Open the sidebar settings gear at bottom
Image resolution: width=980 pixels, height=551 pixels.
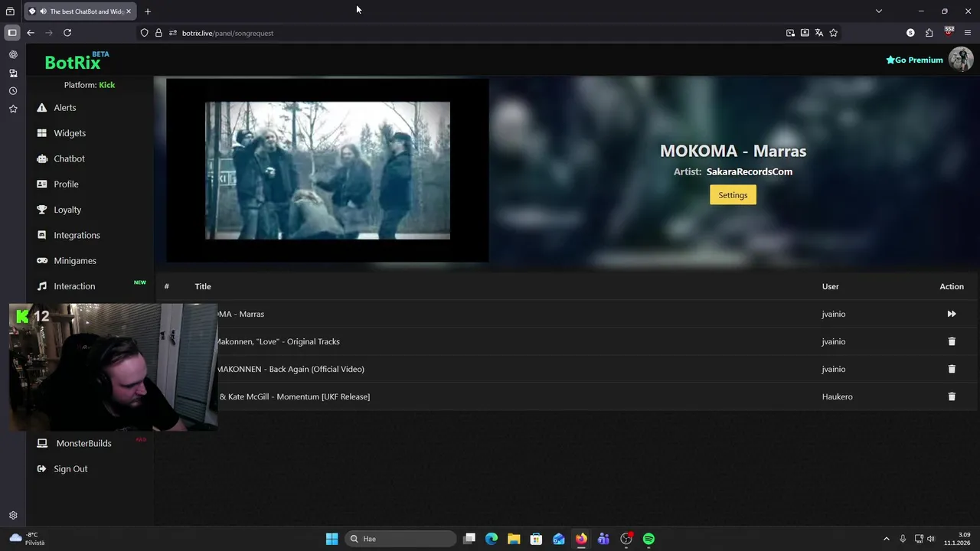point(13,516)
